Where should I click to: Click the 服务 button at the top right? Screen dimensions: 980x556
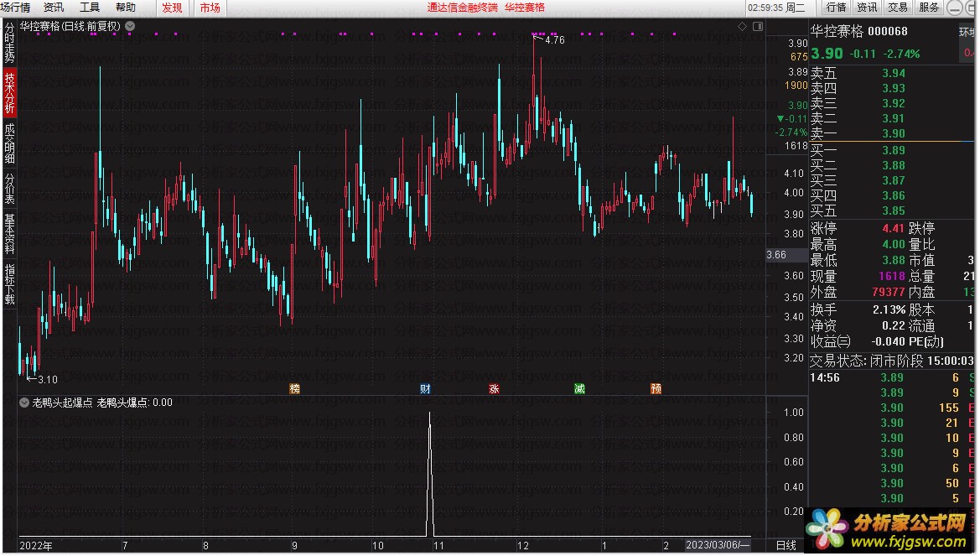(929, 8)
